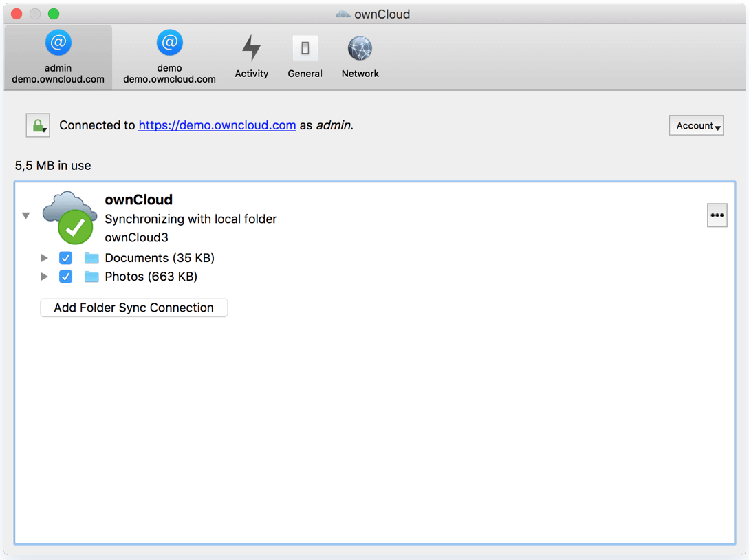Click Add Folder Sync Connection
The image size is (749, 560).
click(133, 308)
